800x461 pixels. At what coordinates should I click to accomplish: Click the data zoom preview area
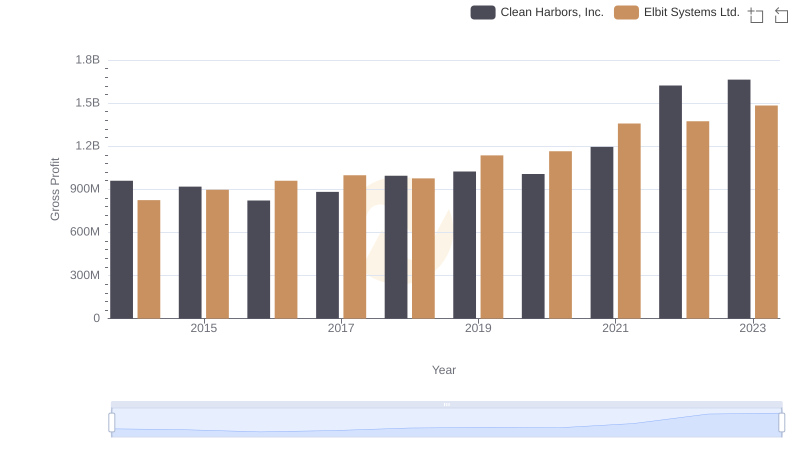[x=446, y=422]
